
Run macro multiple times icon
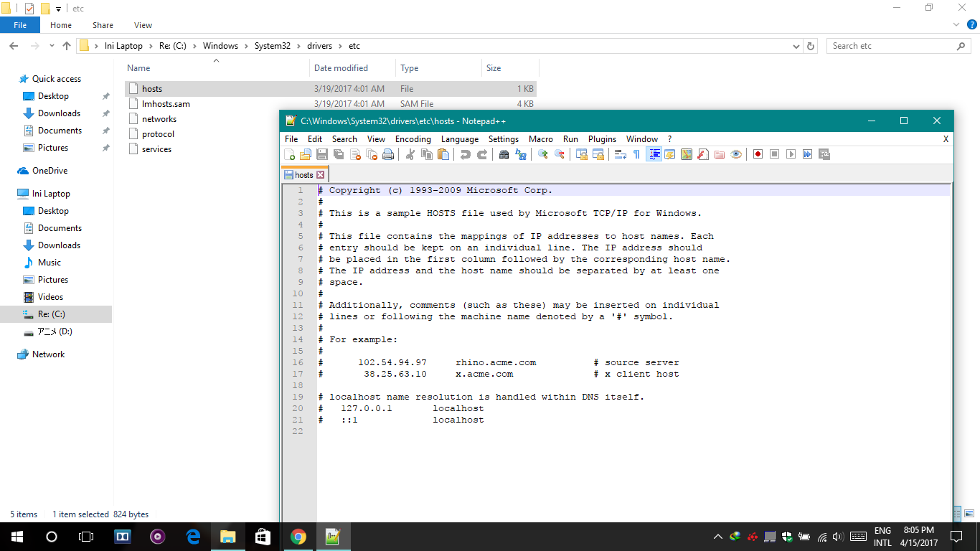click(807, 154)
